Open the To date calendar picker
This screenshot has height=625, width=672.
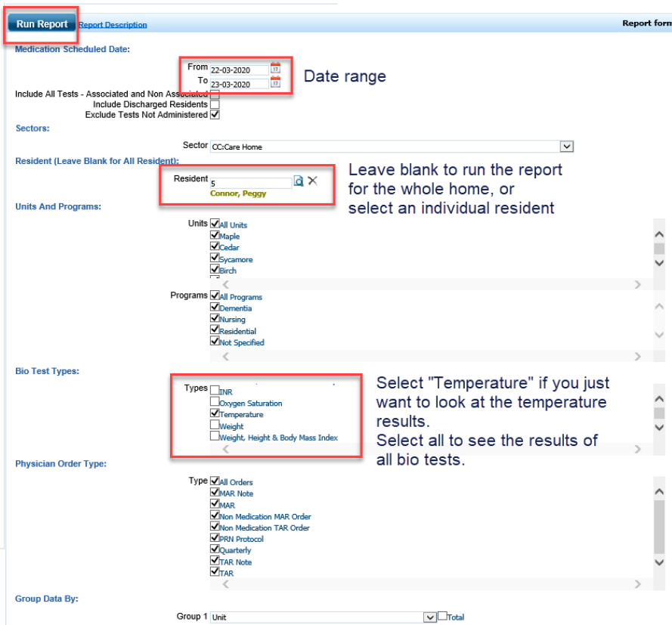point(275,82)
